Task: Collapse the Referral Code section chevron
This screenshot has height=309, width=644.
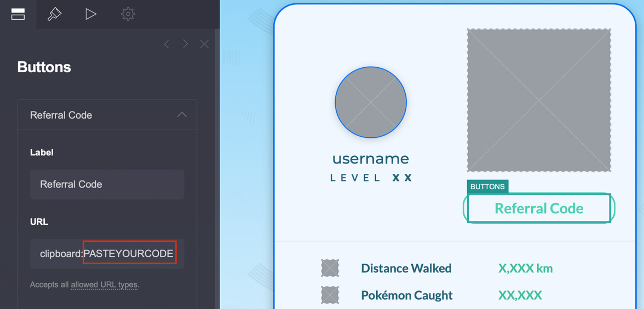Action: (x=182, y=115)
